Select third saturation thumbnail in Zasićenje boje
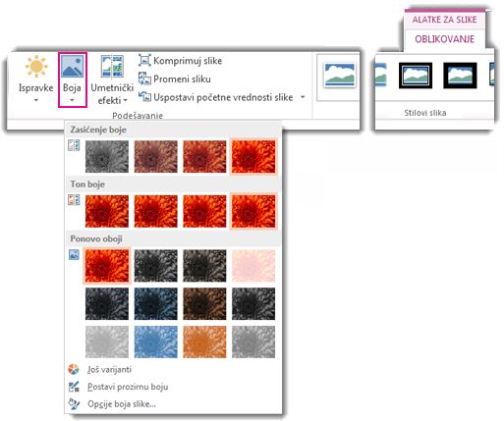 coord(204,157)
